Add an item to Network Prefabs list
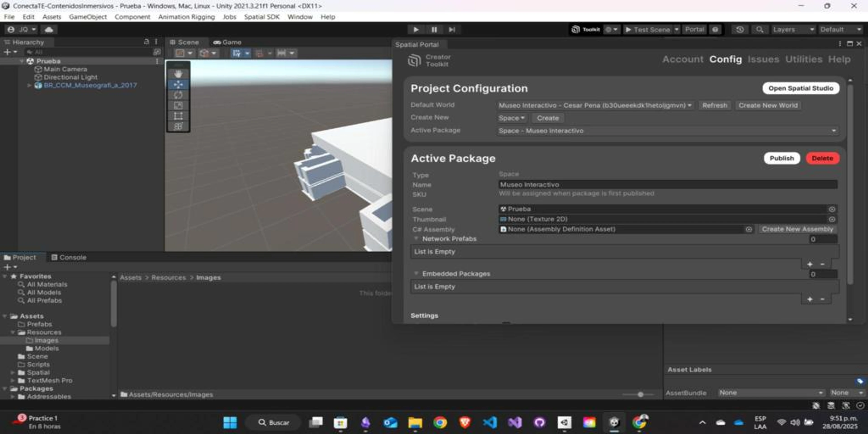868x434 pixels. point(810,264)
